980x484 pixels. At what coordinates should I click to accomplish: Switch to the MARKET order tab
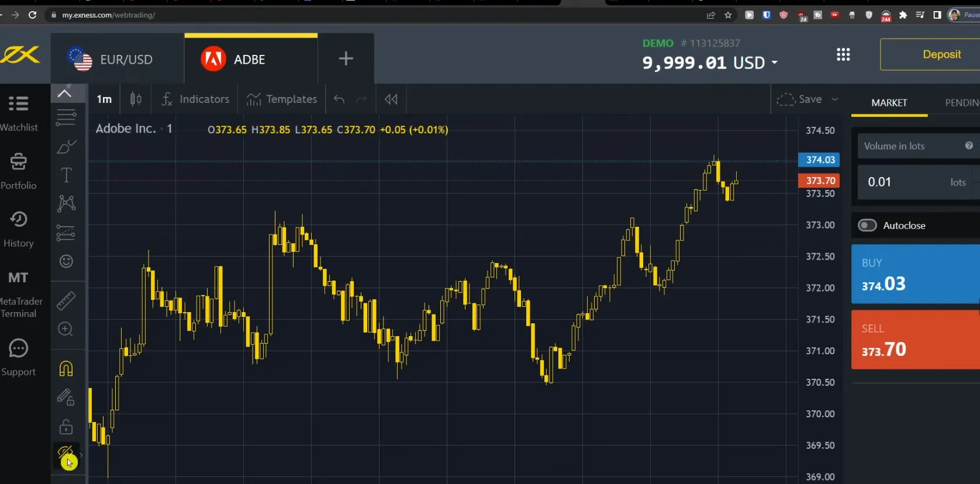click(889, 103)
